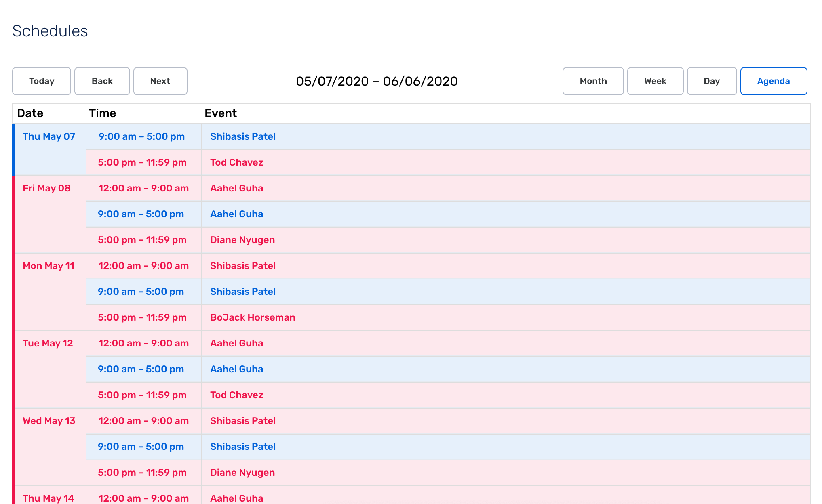Open Shibasis Patel 12:00 am event on Mon May 11
The height and width of the screenshot is (504, 822).
coord(506,266)
